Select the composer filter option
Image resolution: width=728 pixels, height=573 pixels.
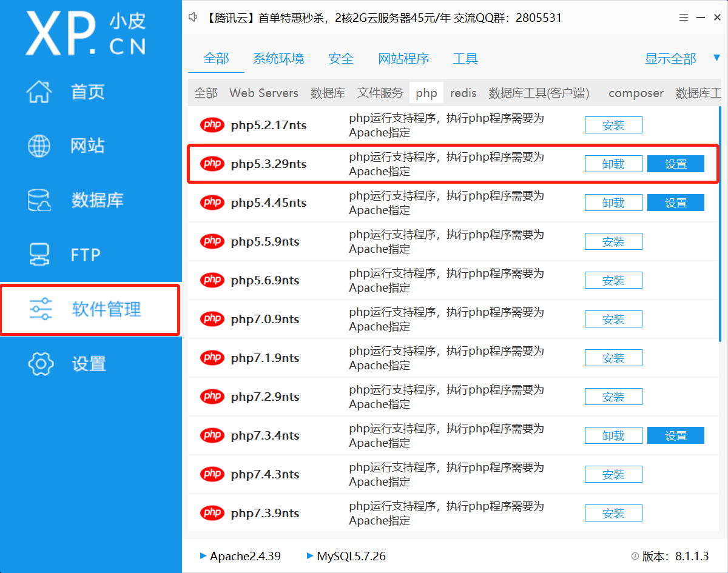[x=635, y=93]
